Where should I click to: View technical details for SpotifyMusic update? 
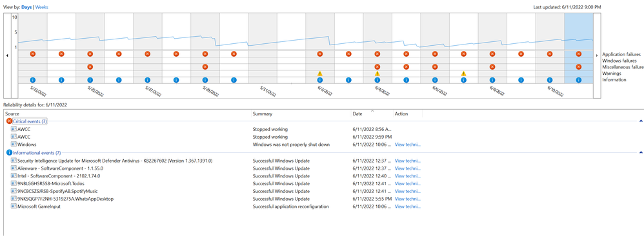click(407, 192)
